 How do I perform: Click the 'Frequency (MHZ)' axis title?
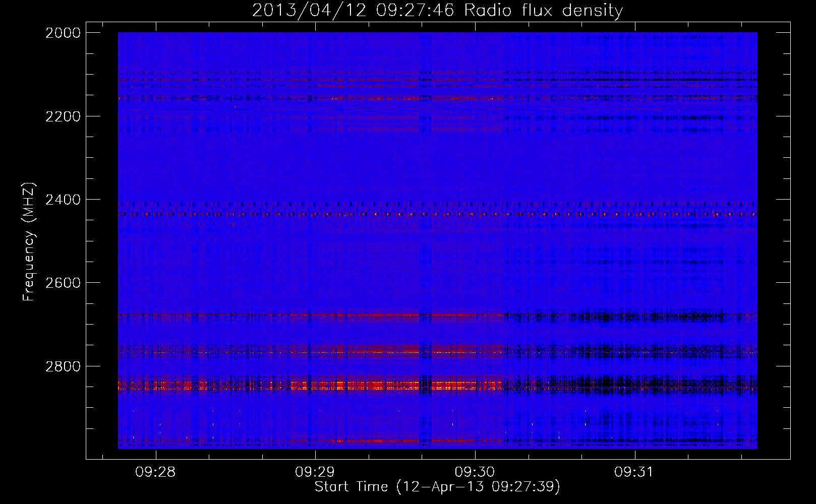tap(29, 242)
